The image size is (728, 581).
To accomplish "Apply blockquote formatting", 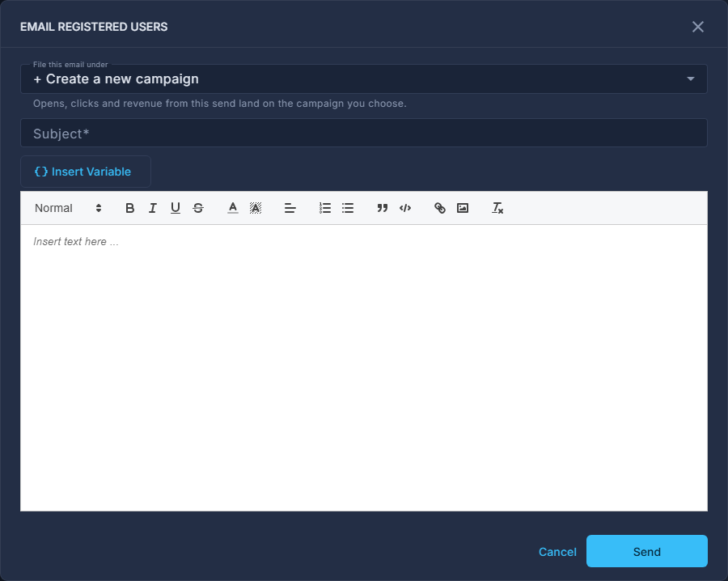I will (382, 208).
